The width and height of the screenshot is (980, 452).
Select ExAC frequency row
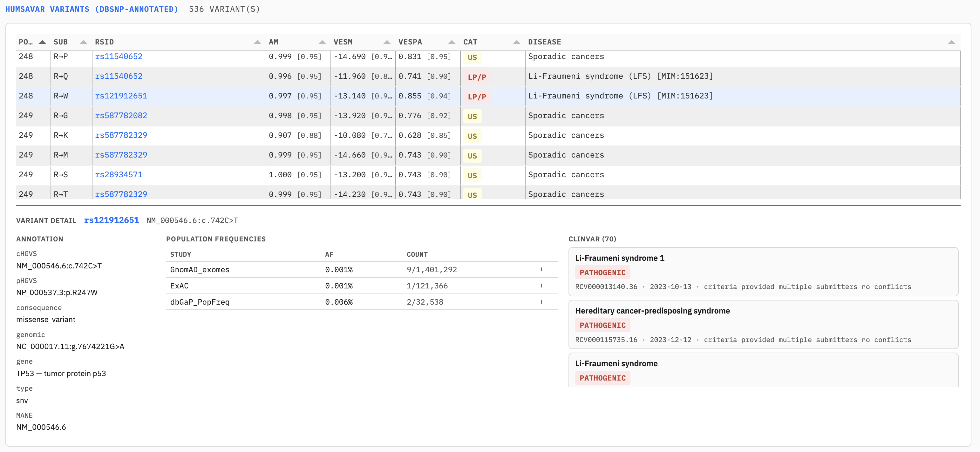click(362, 286)
